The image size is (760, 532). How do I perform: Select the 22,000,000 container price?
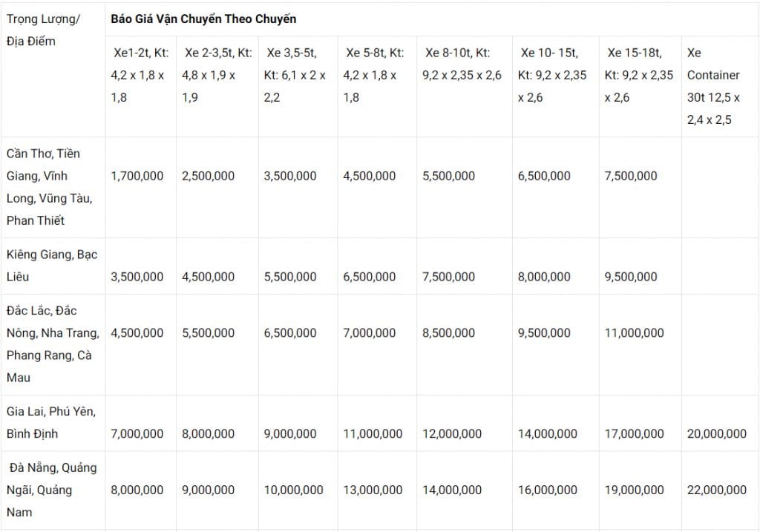tap(717, 490)
